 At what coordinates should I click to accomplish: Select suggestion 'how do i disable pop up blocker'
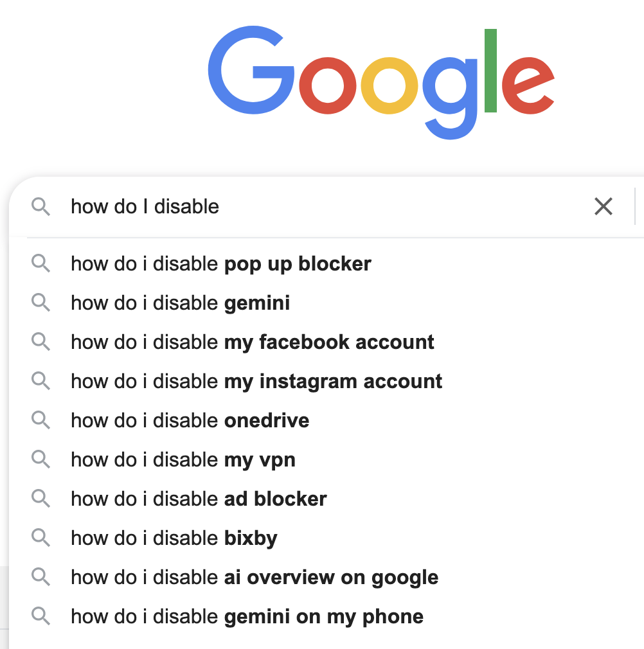click(326, 263)
